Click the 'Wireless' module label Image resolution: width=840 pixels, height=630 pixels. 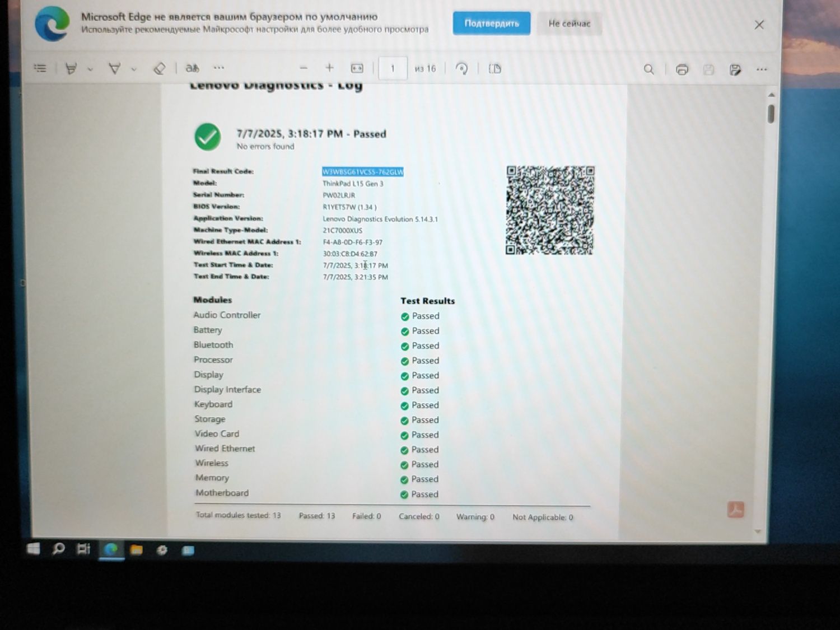click(212, 463)
